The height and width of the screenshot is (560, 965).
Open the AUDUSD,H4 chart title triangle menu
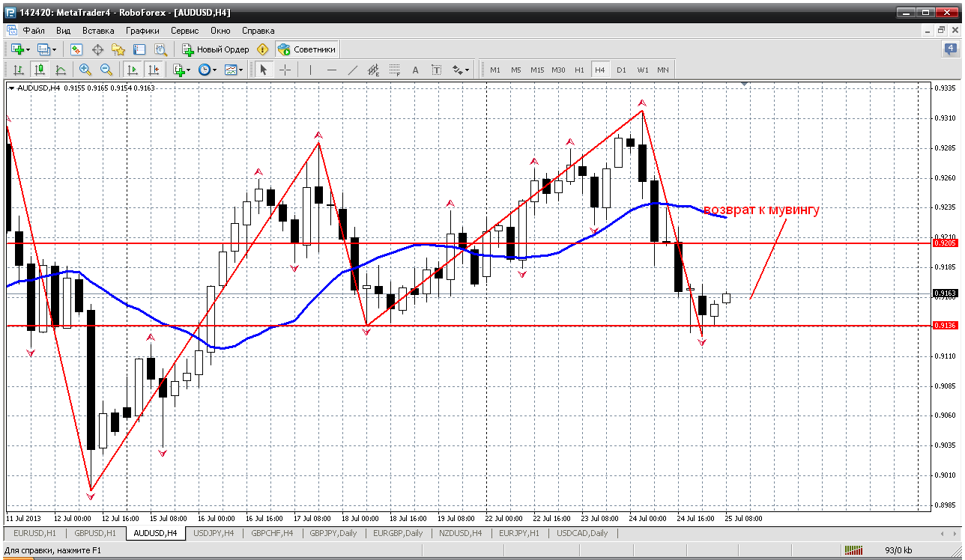pos(11,88)
